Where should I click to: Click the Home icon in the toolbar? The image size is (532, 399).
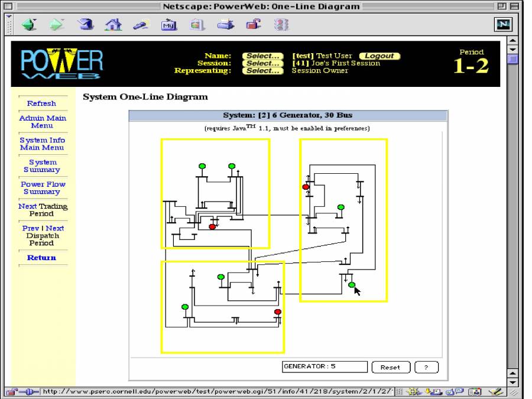pyautogui.click(x=112, y=25)
